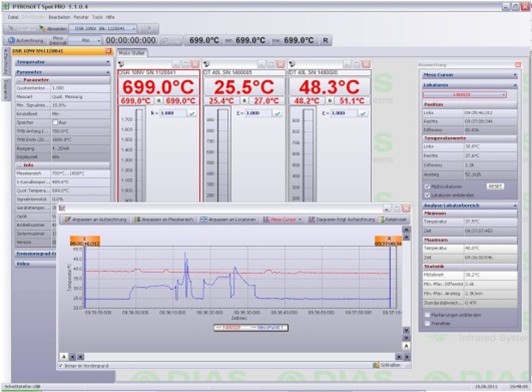Toggle the 'Immer im Vordergrund' checkbox
This screenshot has width=532, height=392.
tap(61, 366)
